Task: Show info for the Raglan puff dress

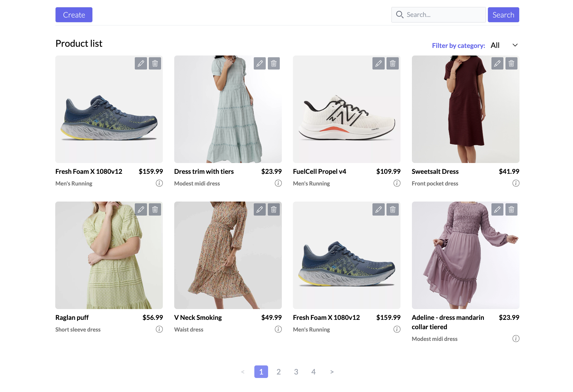Action: point(159,329)
